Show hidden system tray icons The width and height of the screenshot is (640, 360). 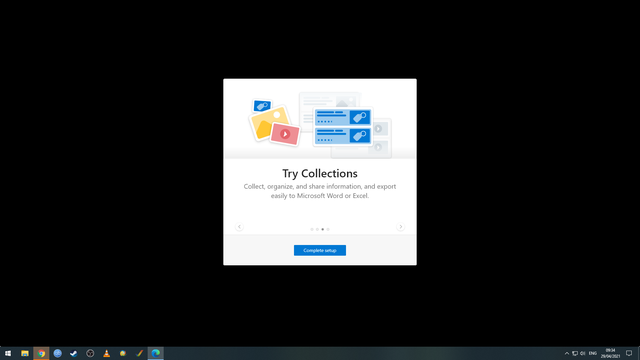click(567, 353)
